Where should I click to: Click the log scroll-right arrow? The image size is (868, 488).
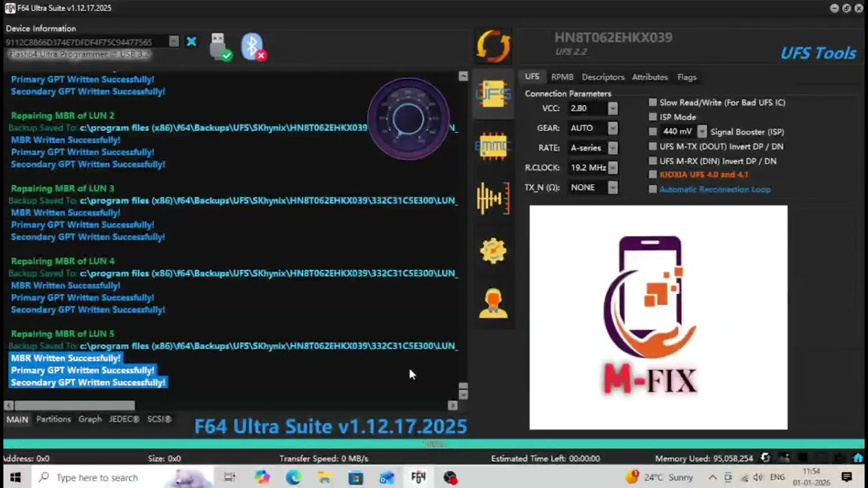(x=453, y=405)
